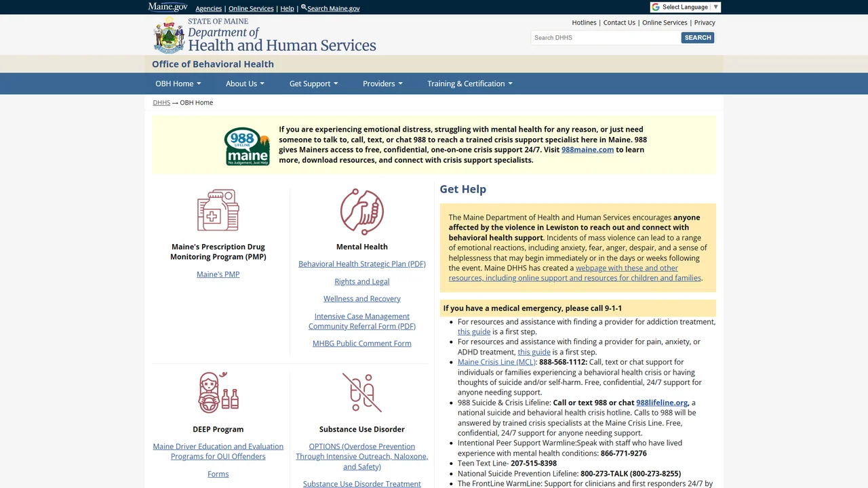Screen dimensions: 868x488
Task: Click the 988 Maine lifeline logo
Action: pyautogui.click(x=248, y=146)
